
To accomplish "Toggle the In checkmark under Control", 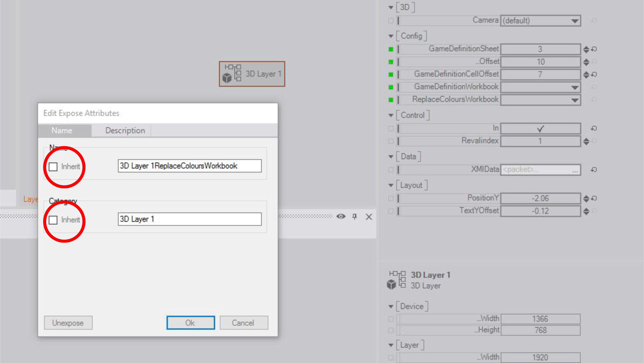I will 540,128.
